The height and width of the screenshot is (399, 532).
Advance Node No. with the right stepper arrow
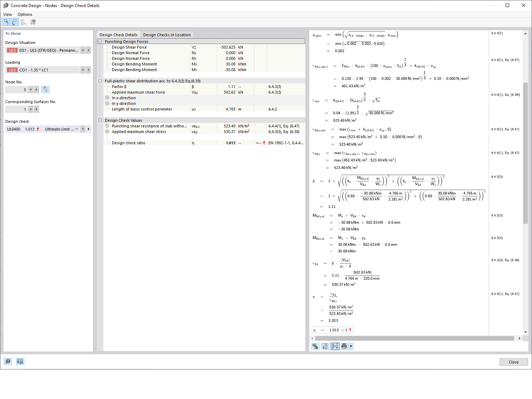[36, 89]
